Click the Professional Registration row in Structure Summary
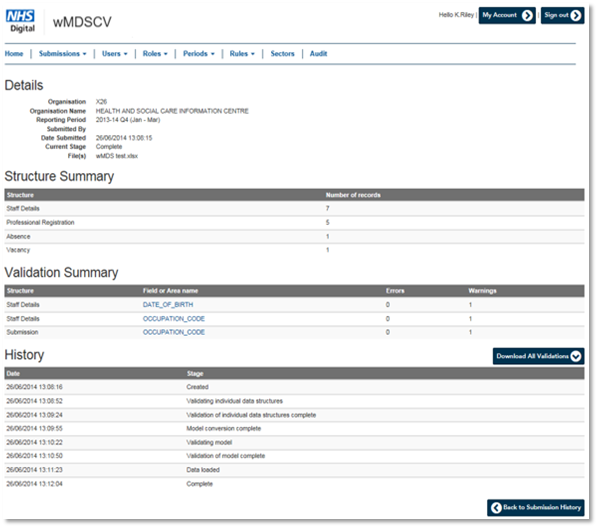This screenshot has height=528, width=598. 294,223
